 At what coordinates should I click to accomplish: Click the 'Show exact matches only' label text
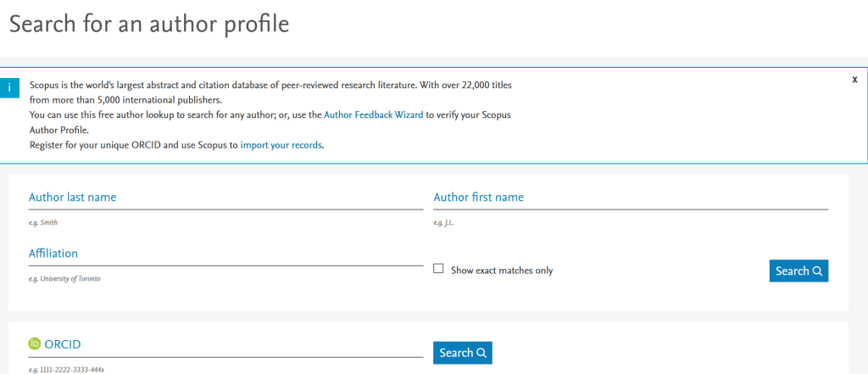[502, 271]
